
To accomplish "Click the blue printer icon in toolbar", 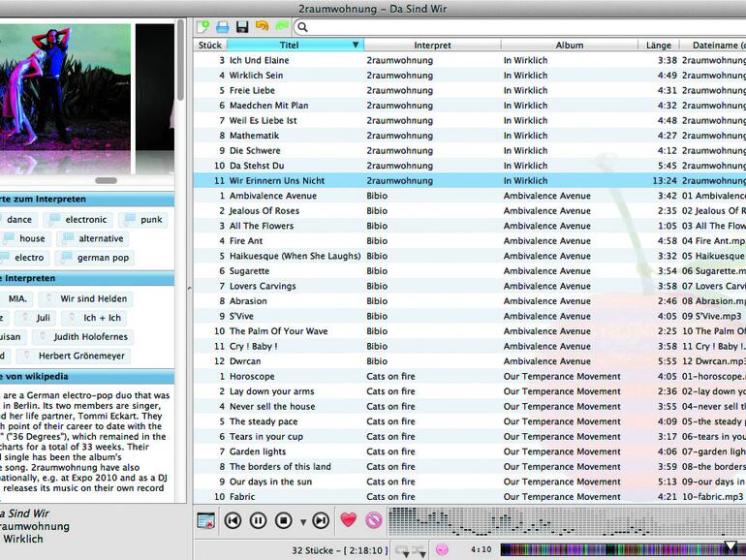I will (223, 26).
